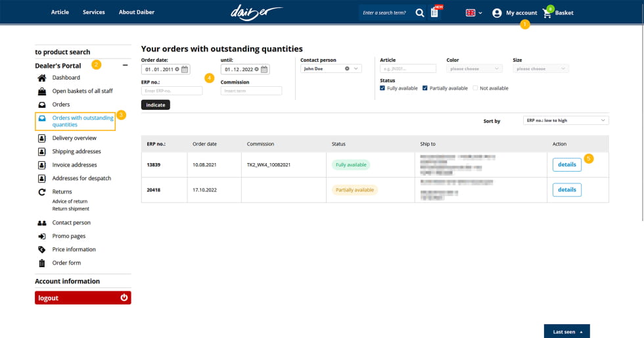The image size is (644, 338).
Task: Click the indicate button
Action: click(x=156, y=105)
